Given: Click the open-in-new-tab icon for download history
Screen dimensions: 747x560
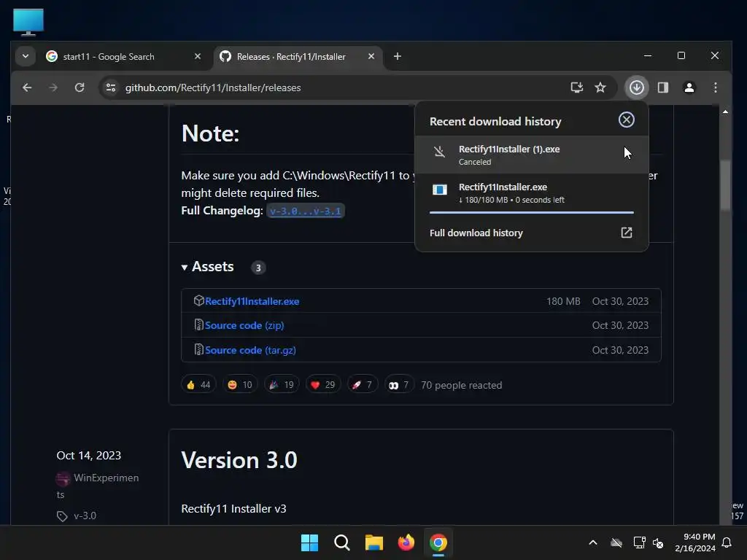Looking at the screenshot, I should click(x=626, y=233).
